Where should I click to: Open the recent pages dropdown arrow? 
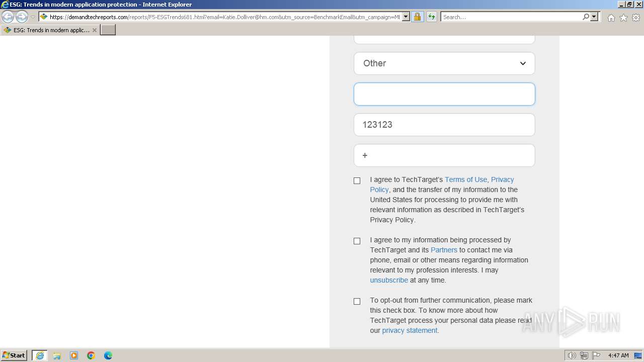click(33, 17)
